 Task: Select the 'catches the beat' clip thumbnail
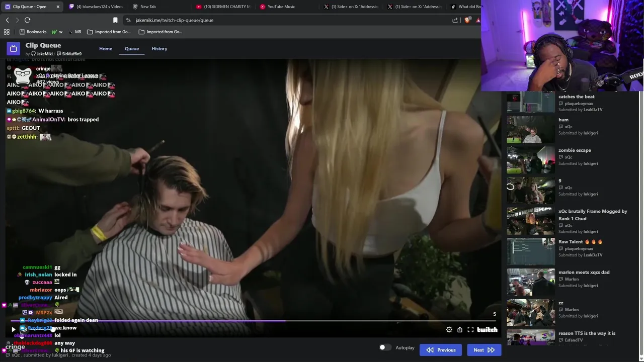point(530,103)
